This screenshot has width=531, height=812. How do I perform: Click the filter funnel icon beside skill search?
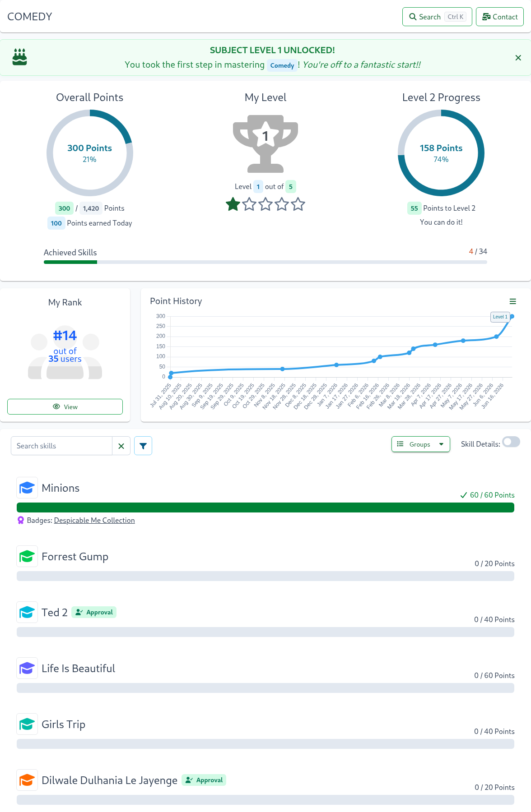tap(143, 446)
